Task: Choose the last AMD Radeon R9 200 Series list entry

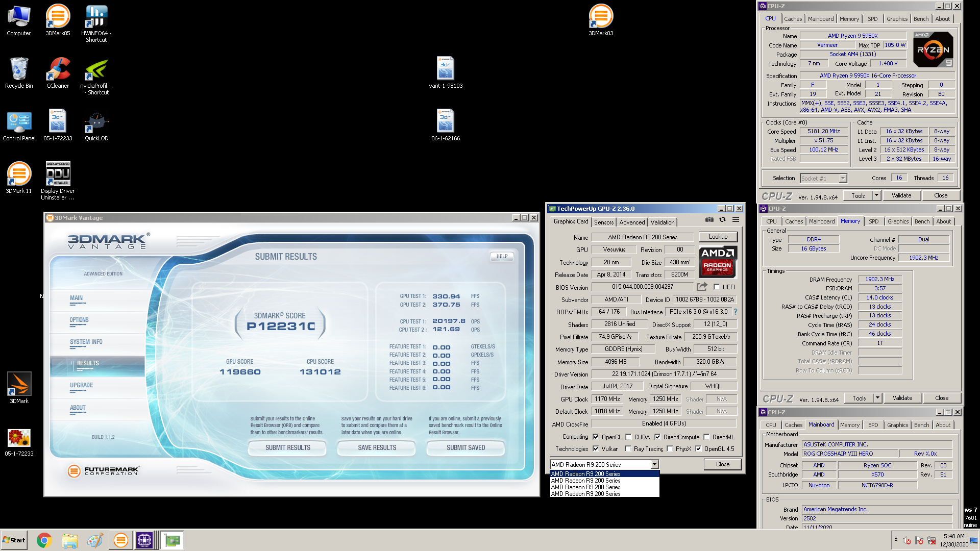Action: [x=605, y=494]
